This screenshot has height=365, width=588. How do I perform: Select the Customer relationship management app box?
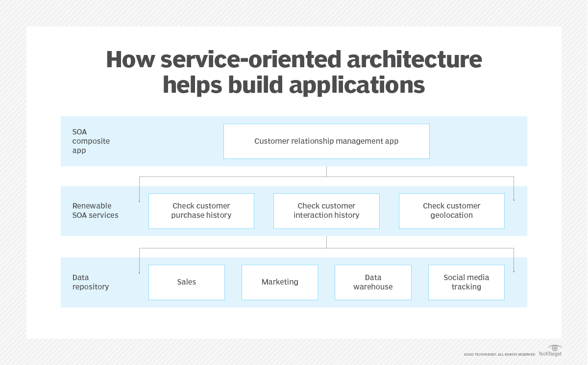point(326,141)
